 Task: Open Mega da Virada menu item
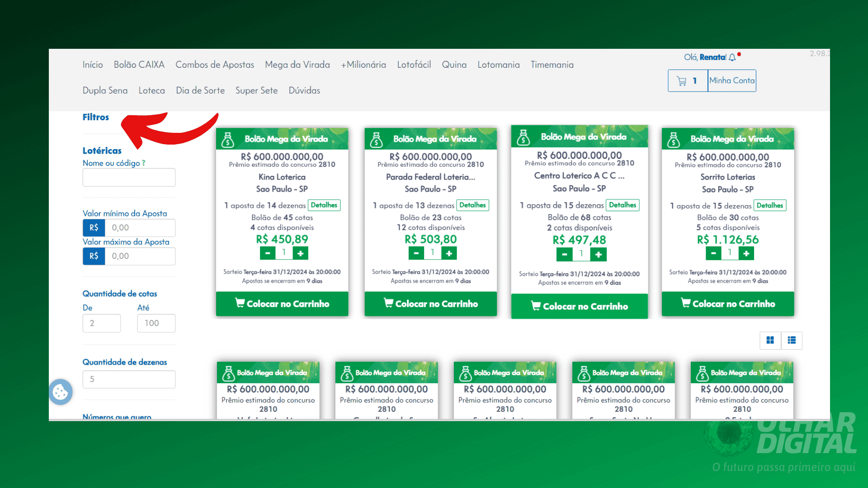(297, 65)
